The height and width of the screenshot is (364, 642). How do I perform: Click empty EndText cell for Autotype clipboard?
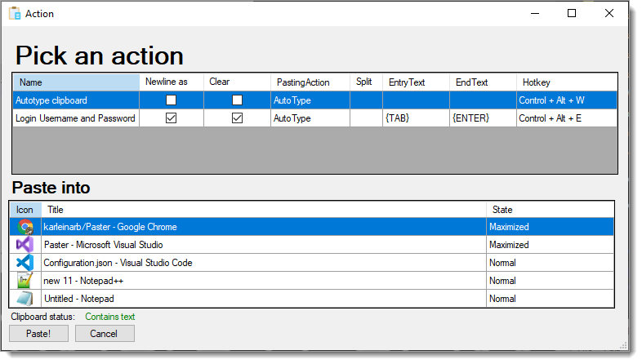(x=484, y=100)
